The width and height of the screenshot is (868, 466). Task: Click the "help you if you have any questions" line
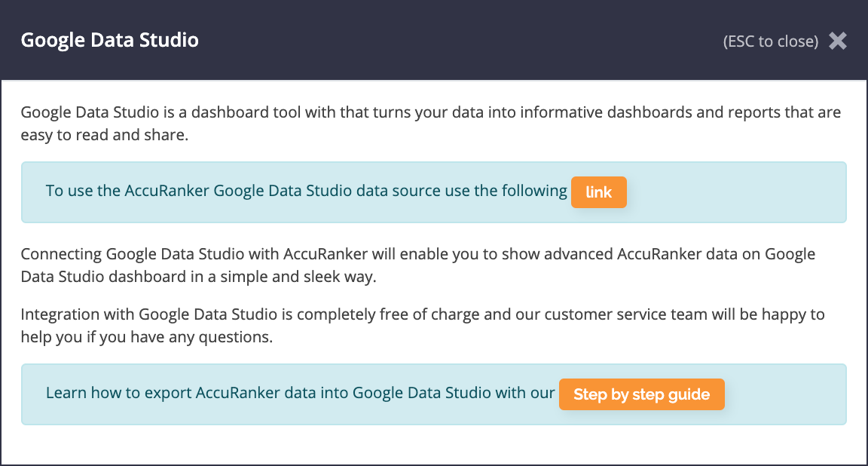[x=146, y=337]
